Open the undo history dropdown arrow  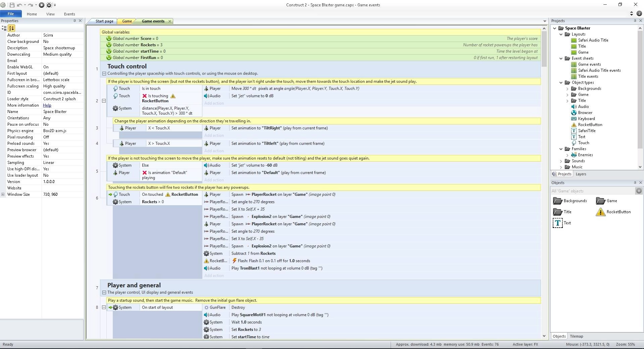click(25, 5)
